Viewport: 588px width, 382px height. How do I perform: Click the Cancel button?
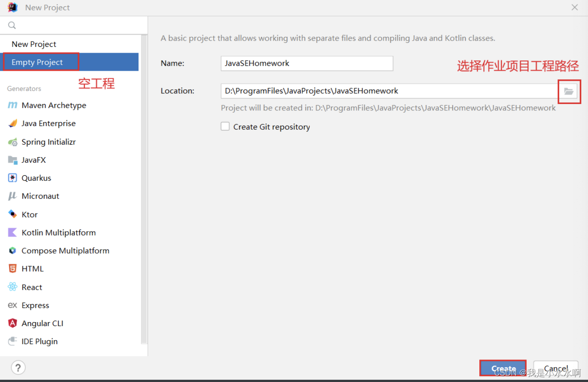556,368
